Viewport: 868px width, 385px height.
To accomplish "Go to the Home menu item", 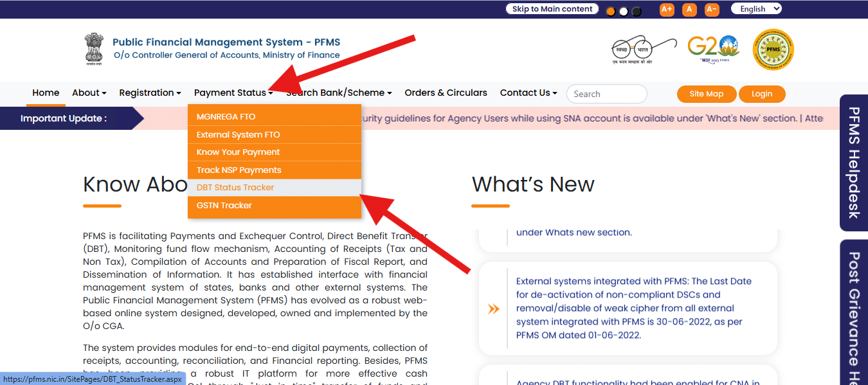I will pos(46,93).
